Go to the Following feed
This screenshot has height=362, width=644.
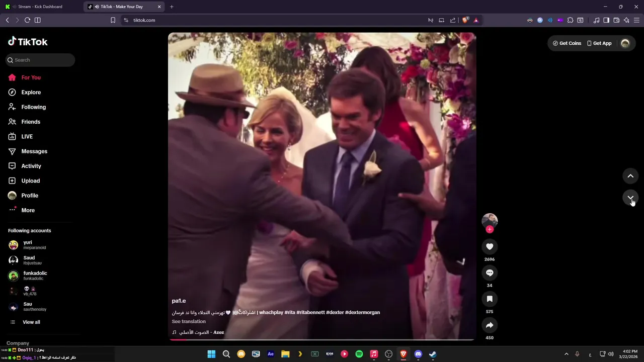[27, 107]
